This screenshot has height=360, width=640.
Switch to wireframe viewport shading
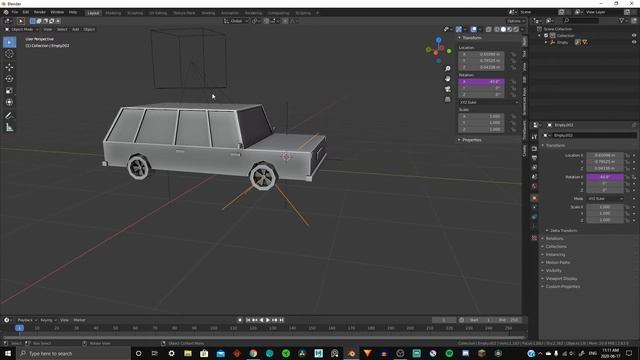tap(497, 29)
